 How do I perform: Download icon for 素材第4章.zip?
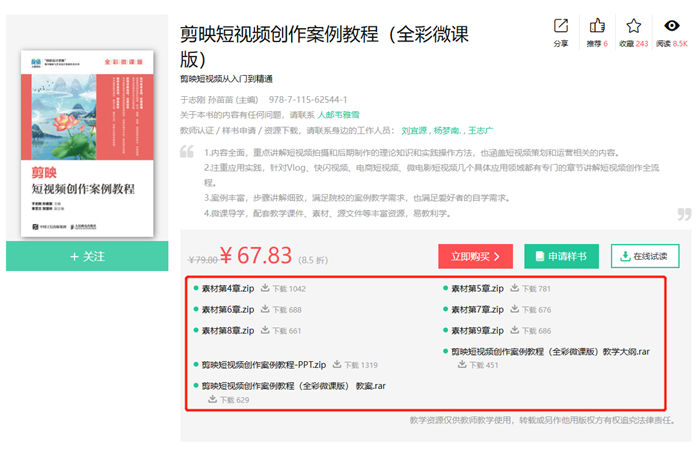tap(265, 288)
